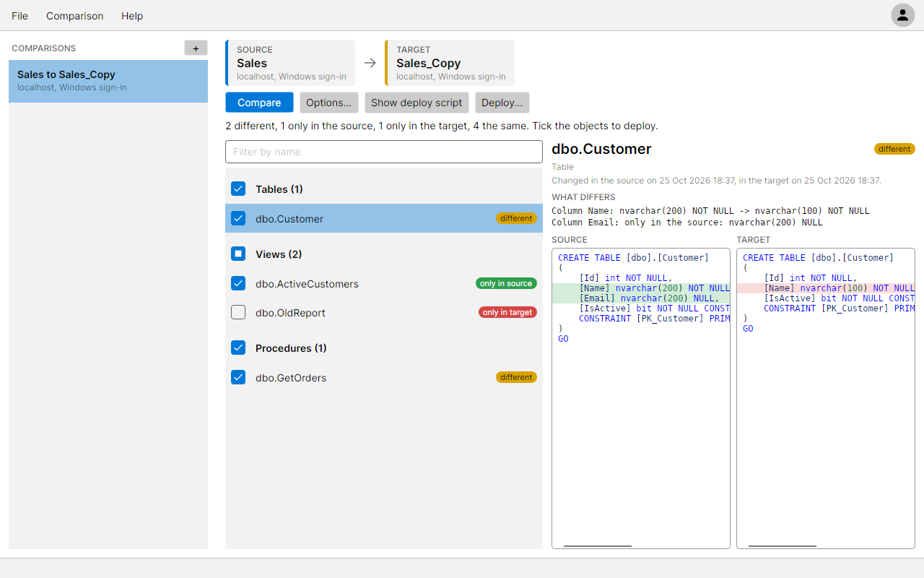
Task: Click the Views (2) group heading
Action: (279, 254)
